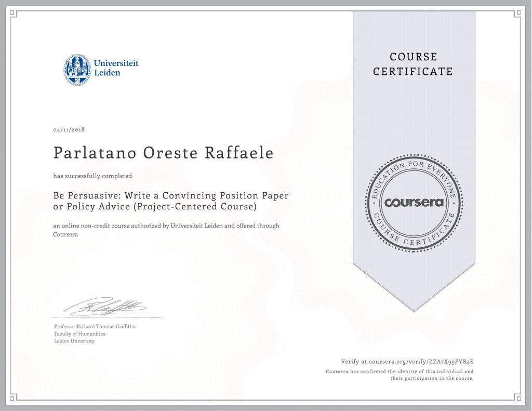This screenshot has height=411, width=532.
Task: Click the 'Faculty of Humanities' line
Action: pyautogui.click(x=79, y=334)
